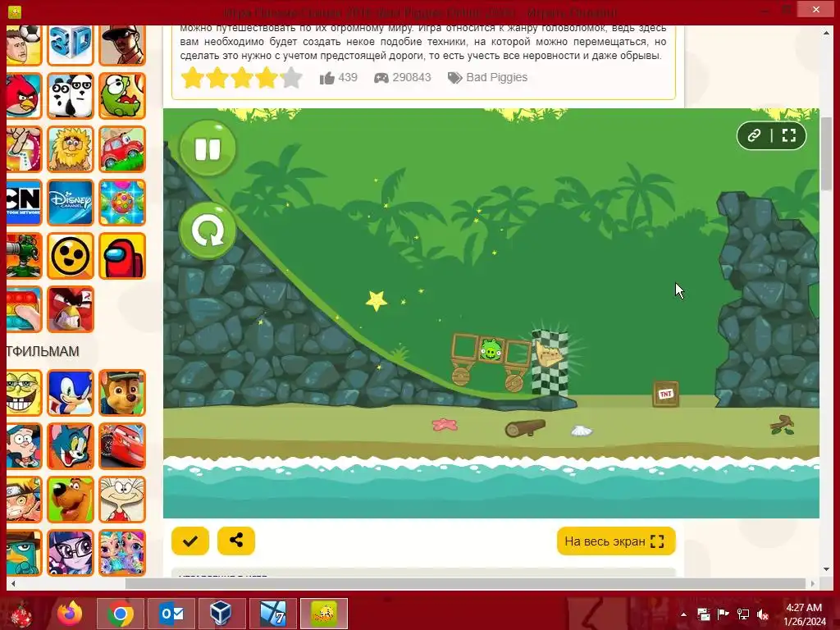Click the yellow checkmark button below the game
840x630 pixels.
190,541
